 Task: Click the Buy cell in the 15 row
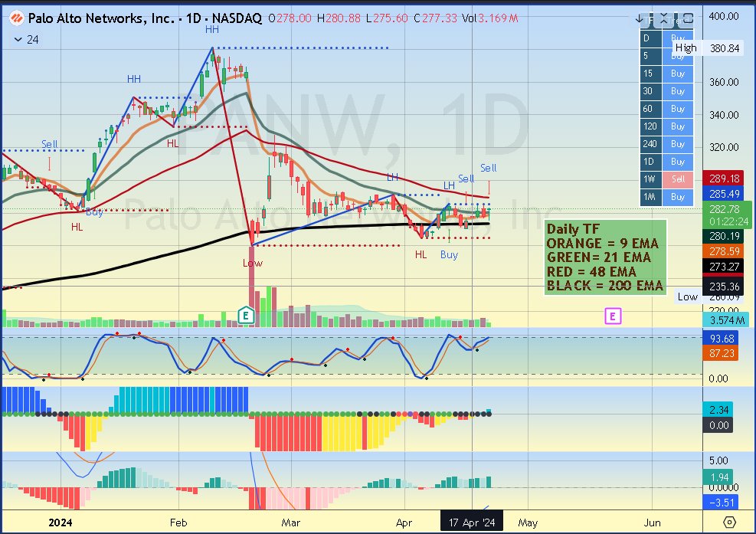[x=677, y=74]
